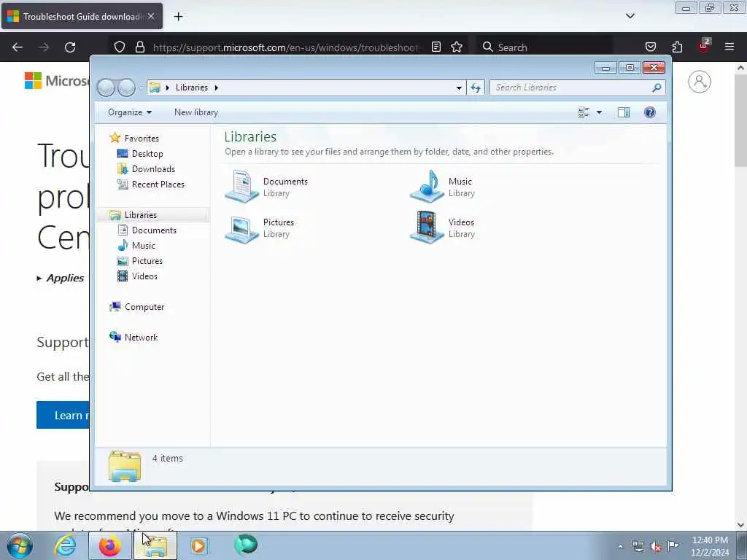The image size is (747, 560).
Task: Select Pictures under Libraries in sidebar
Action: [147, 261]
